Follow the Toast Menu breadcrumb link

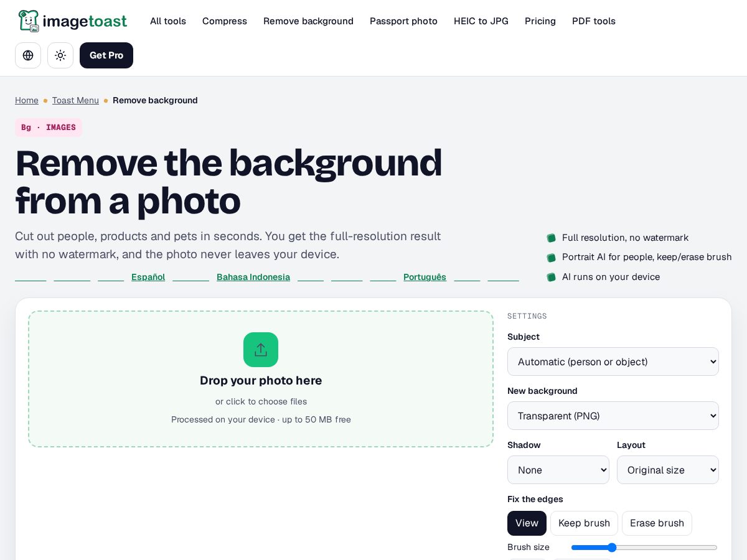tap(75, 100)
